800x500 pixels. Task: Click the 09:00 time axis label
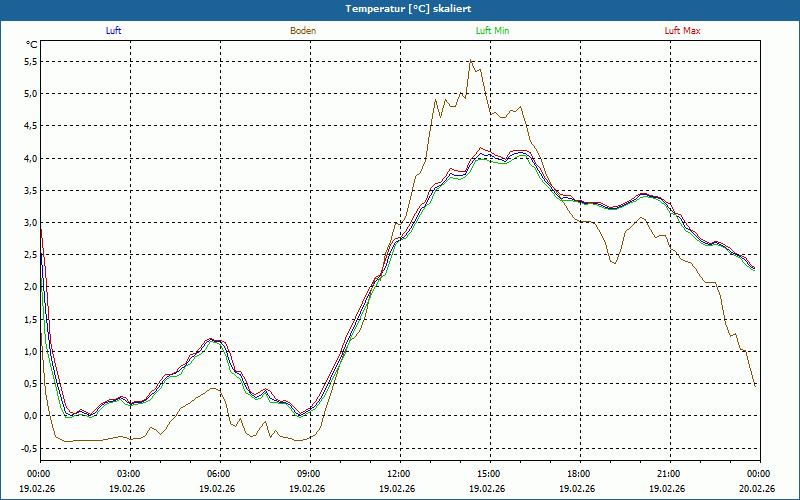(309, 474)
